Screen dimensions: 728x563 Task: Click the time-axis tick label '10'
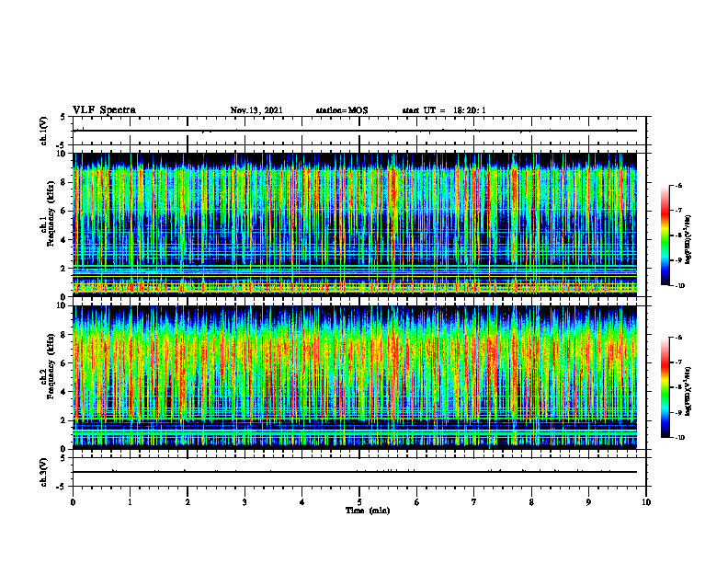tap(646, 502)
